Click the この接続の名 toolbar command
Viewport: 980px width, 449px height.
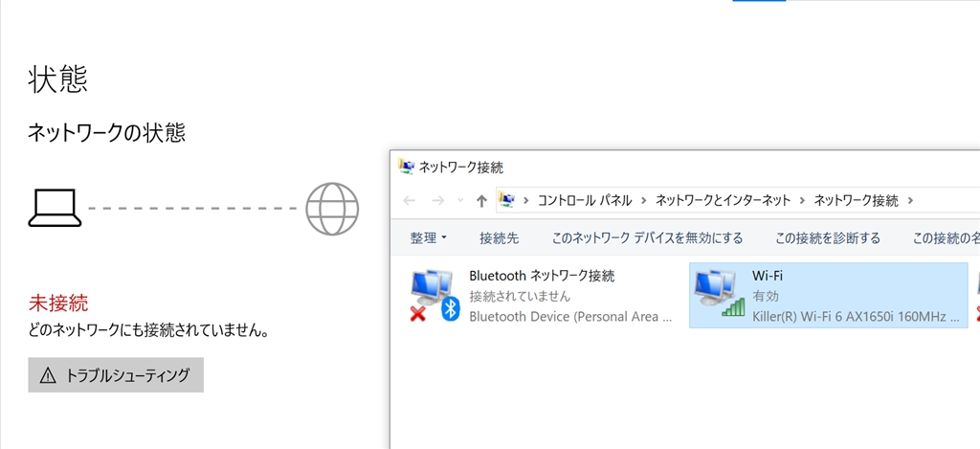pyautogui.click(x=947, y=237)
